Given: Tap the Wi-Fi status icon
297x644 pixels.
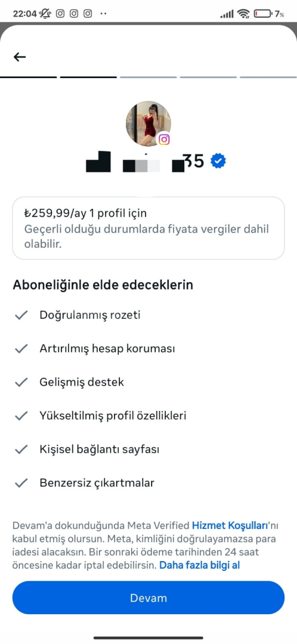Looking at the screenshot, I should (x=243, y=14).
